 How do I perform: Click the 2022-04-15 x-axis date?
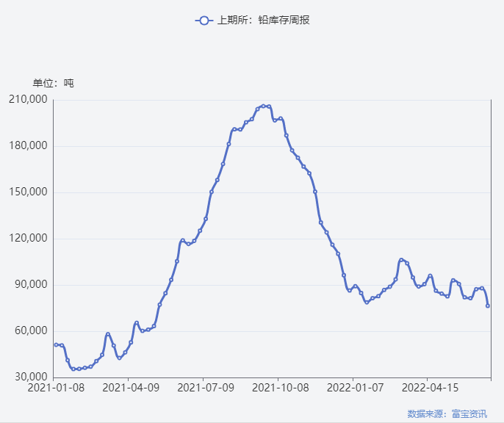tap(430, 388)
